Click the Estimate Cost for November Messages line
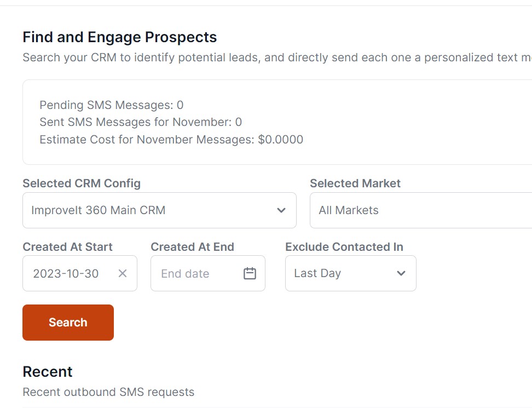This screenshot has width=532, height=408. 171,140
